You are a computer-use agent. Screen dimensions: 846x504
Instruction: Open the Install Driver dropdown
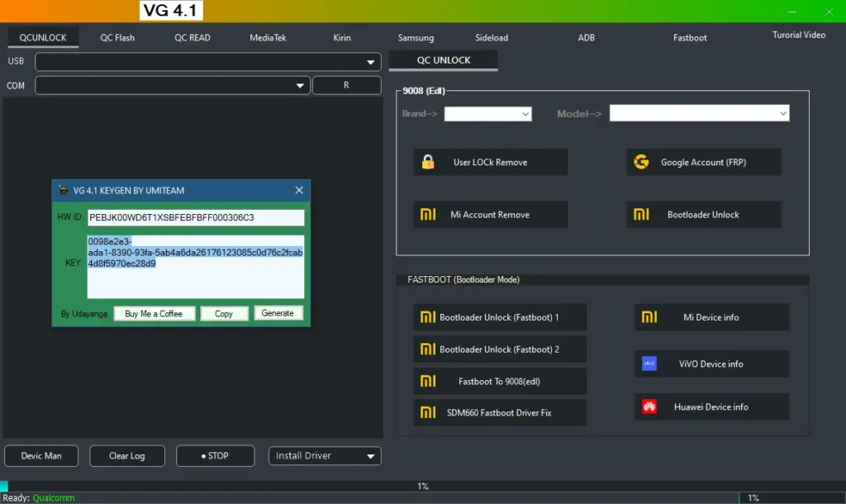(x=371, y=456)
